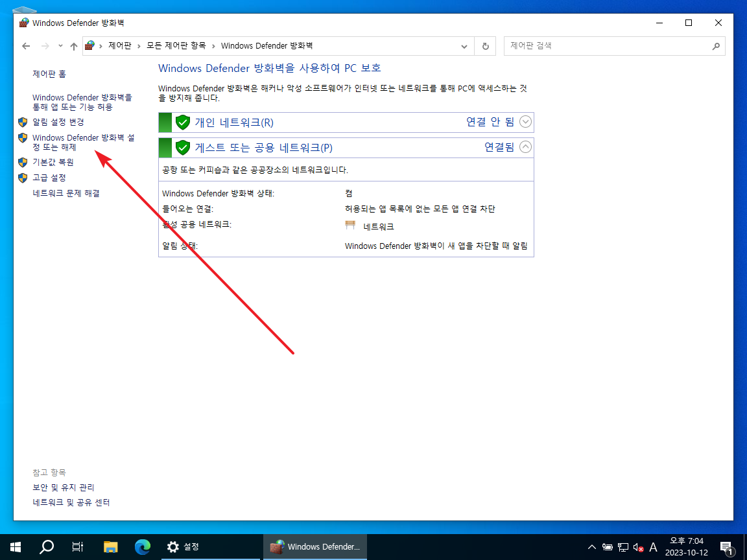Image resolution: width=747 pixels, height=560 pixels.
Task: Select 모든 제어판 항목 in the breadcrumb
Action: pyautogui.click(x=176, y=46)
